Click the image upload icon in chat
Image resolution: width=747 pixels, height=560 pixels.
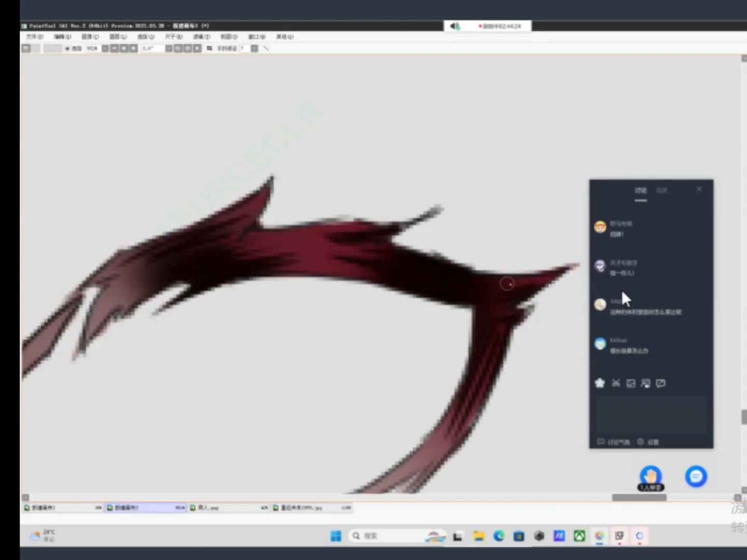pyautogui.click(x=631, y=383)
